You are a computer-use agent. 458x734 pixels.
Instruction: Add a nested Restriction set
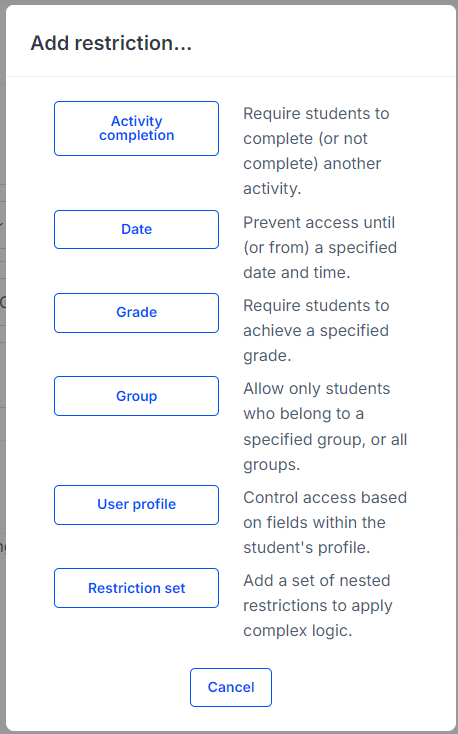(x=136, y=588)
